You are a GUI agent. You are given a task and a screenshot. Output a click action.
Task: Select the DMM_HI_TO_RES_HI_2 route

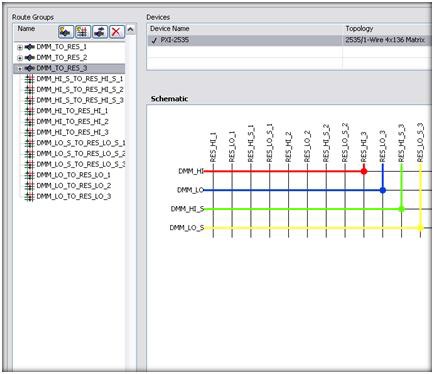72,121
